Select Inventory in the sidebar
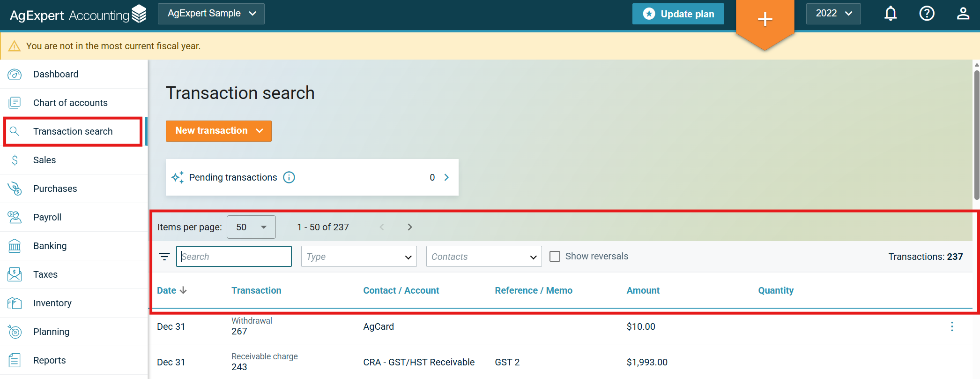 (74, 303)
